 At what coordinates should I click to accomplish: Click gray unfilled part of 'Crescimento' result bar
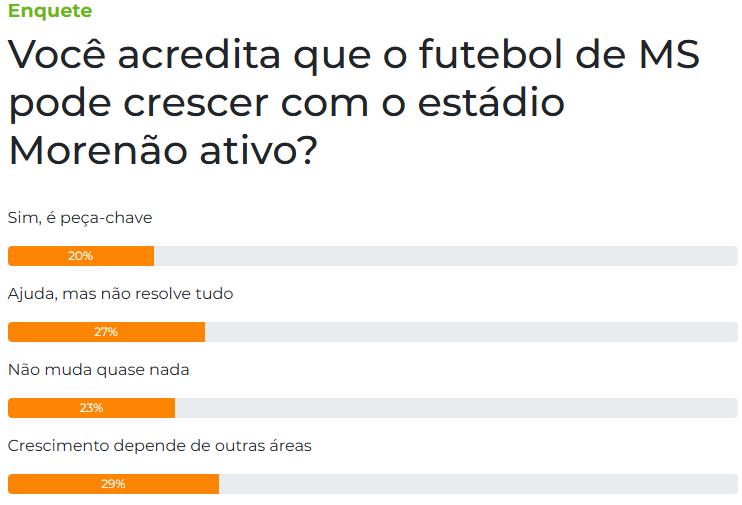tap(478, 484)
